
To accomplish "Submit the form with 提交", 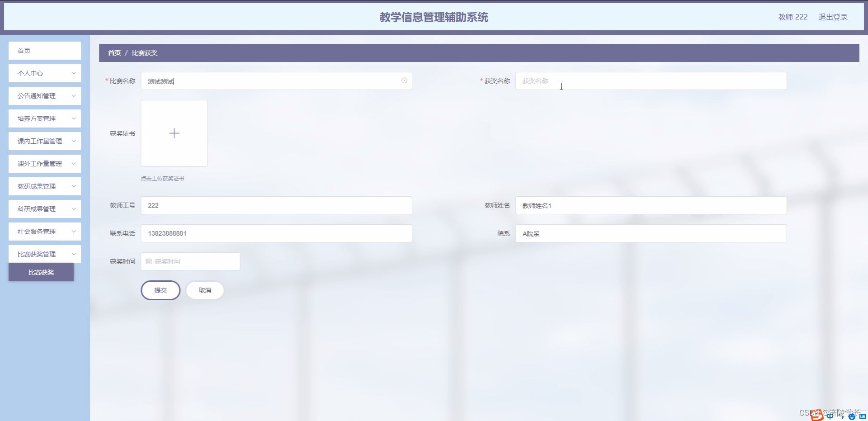I will (160, 290).
